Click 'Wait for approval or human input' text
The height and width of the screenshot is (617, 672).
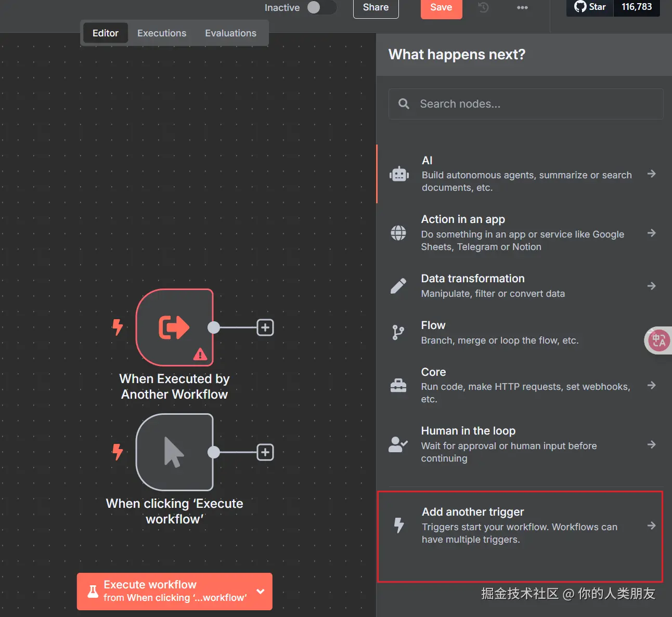coord(509,452)
